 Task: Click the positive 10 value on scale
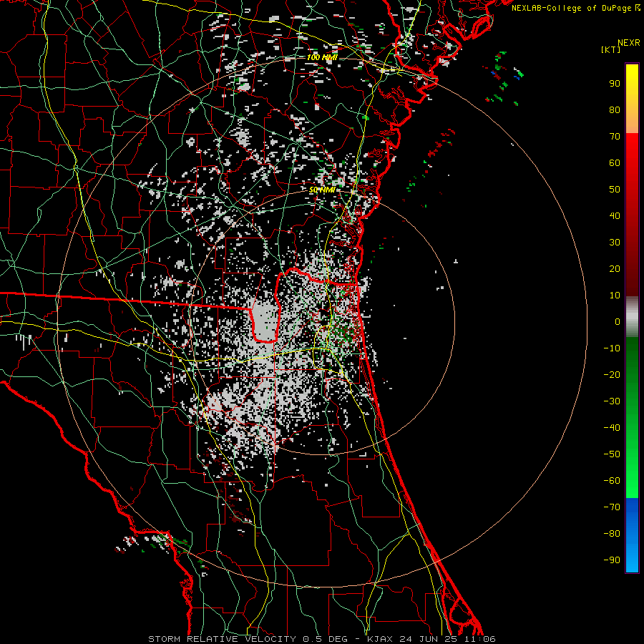[615, 296]
